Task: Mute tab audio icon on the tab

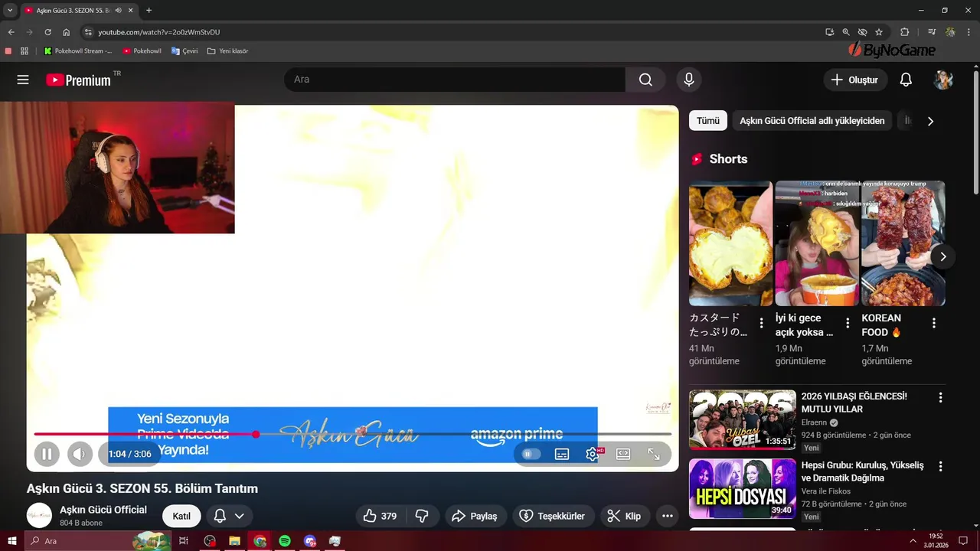Action: (x=119, y=11)
